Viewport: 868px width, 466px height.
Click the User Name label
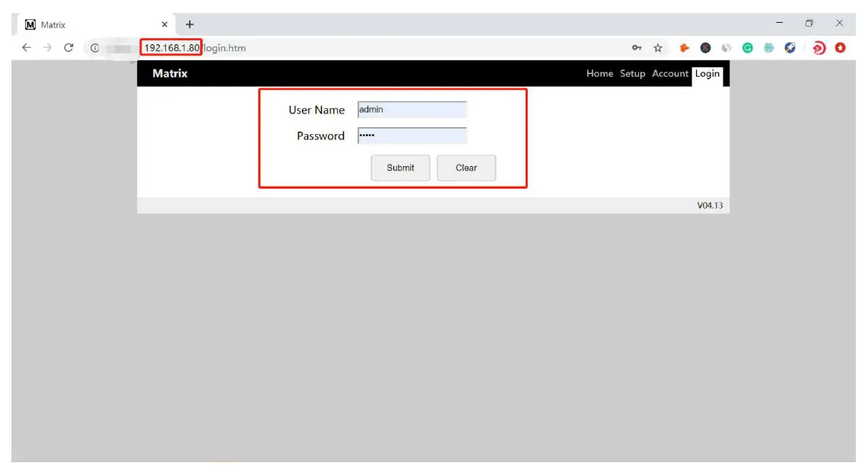tap(316, 110)
